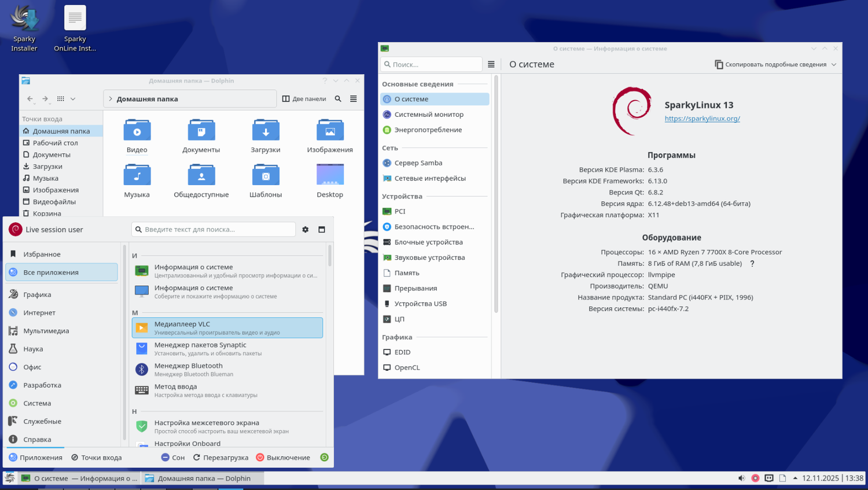This screenshot has width=868, height=490.
Task: Open the view mode dropdown arrow in Dolphin
Action: point(73,99)
